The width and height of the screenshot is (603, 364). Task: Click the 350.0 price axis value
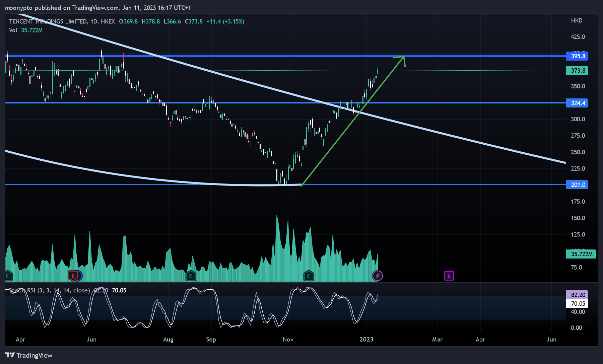click(x=578, y=86)
